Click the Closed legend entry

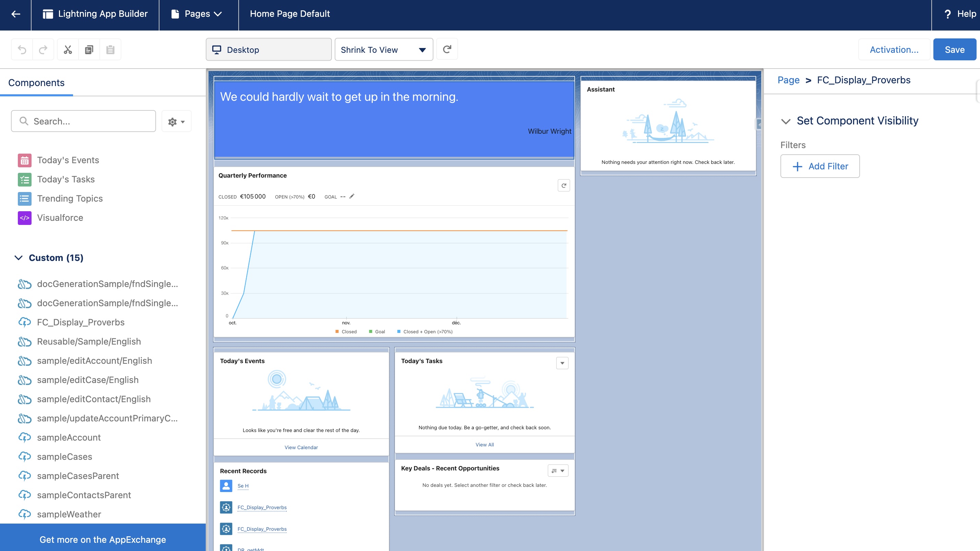346,332
